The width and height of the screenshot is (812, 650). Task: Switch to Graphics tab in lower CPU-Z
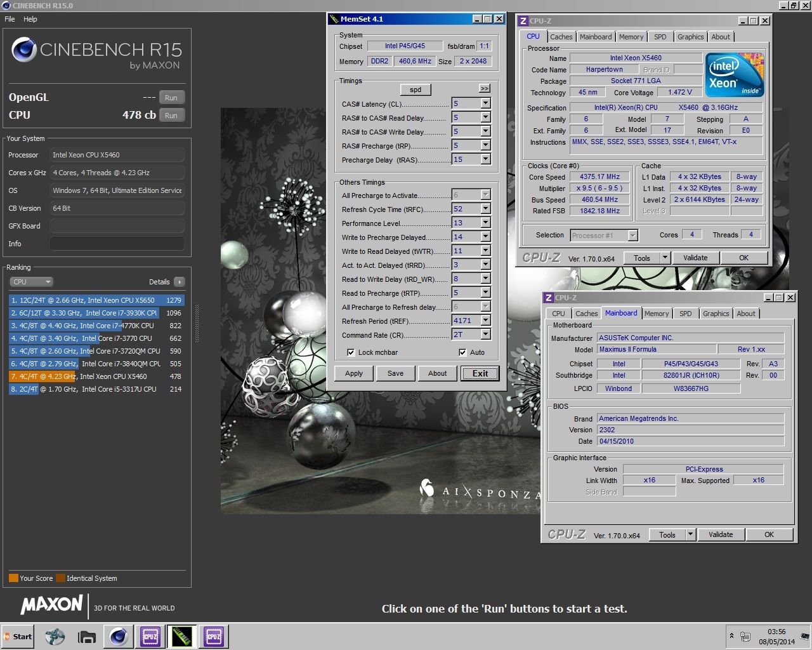[x=716, y=314]
